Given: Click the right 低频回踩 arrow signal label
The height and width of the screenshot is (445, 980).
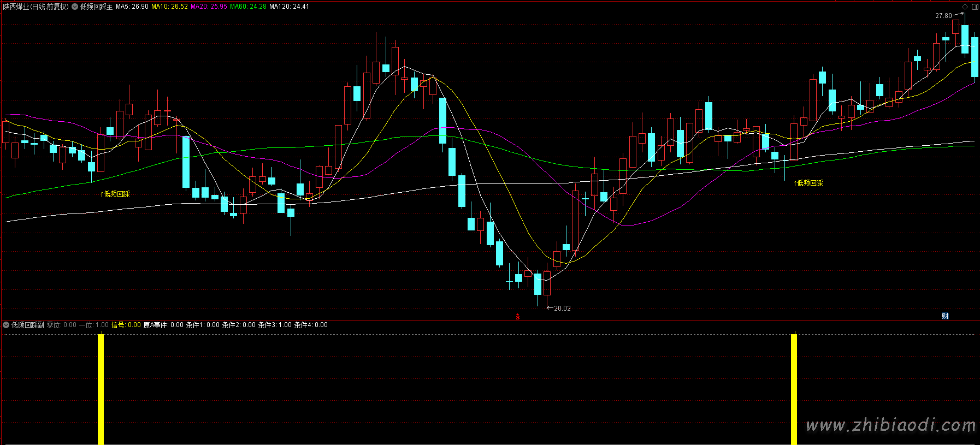Looking at the screenshot, I should [x=808, y=183].
